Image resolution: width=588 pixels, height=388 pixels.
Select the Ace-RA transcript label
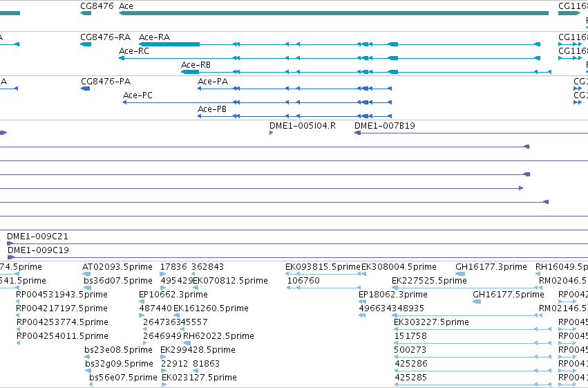coord(155,37)
